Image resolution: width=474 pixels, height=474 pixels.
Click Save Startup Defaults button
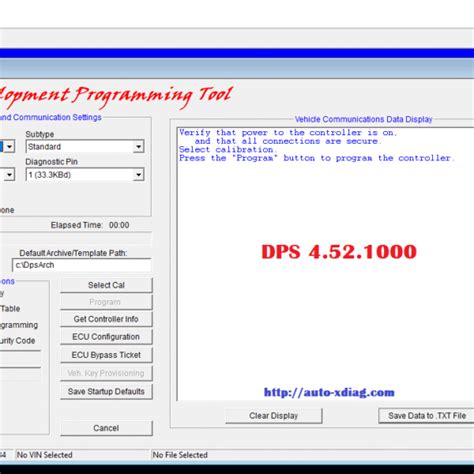point(106,392)
